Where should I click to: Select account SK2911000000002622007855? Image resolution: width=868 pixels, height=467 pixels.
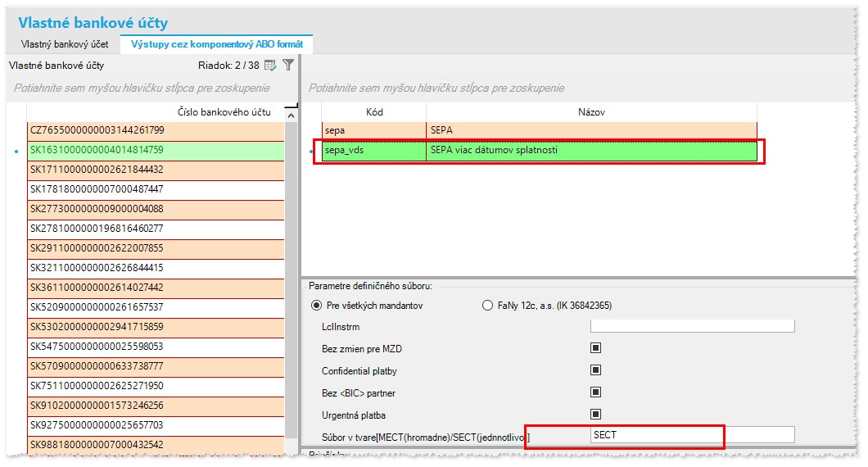(x=156, y=248)
